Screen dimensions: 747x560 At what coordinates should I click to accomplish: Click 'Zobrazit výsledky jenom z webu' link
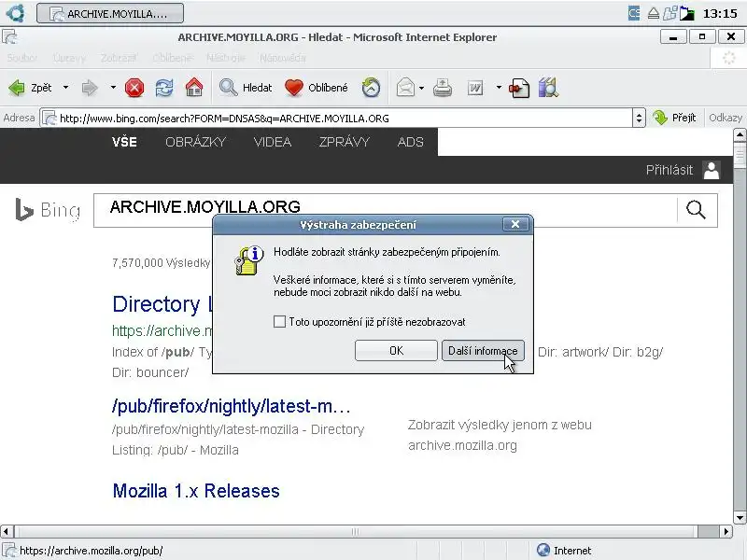pos(500,425)
